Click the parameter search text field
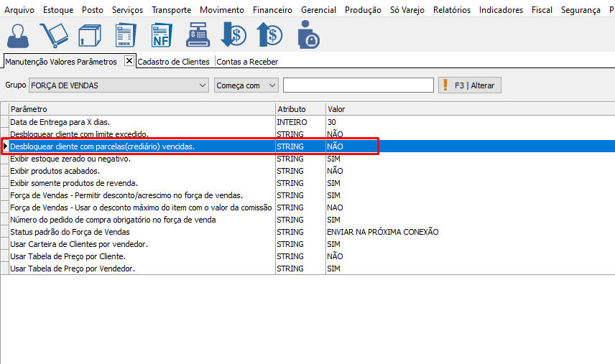The width and height of the screenshot is (615, 364). point(358,85)
